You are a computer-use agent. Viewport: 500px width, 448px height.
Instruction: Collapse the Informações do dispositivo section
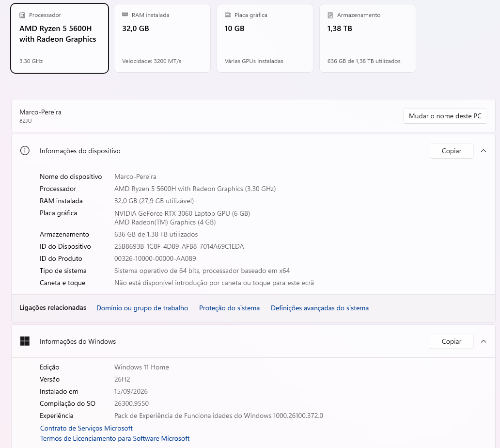pos(484,151)
